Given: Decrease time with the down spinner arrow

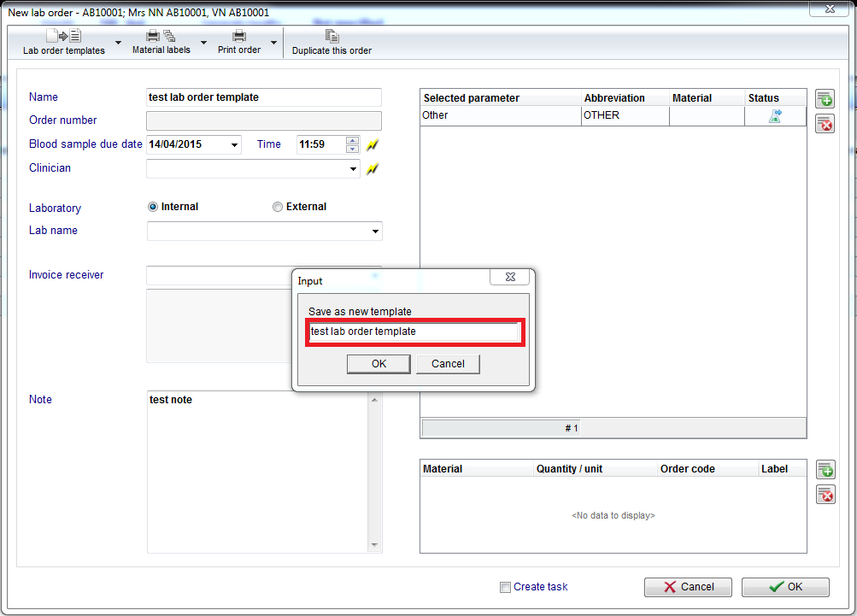Looking at the screenshot, I should 353,150.
